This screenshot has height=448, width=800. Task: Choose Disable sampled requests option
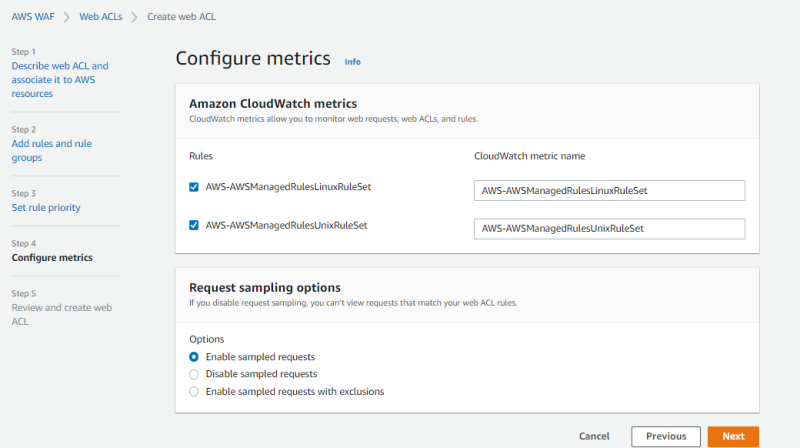tap(194, 374)
